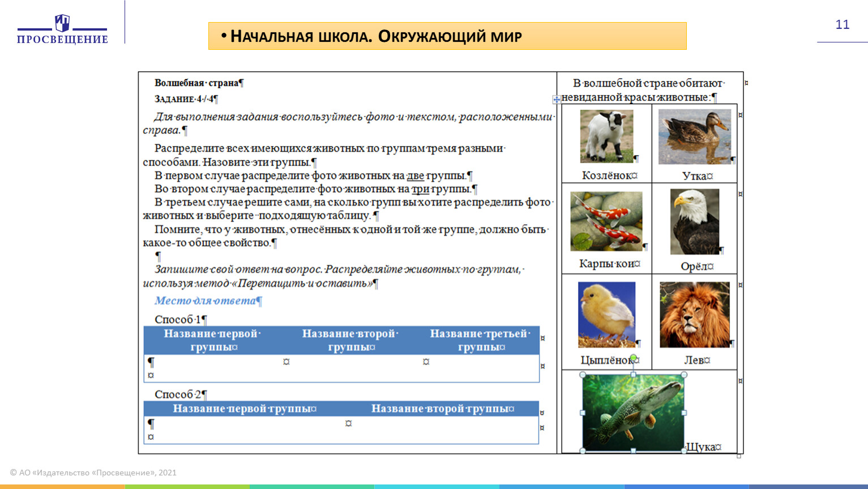Select the Орёл eagle photo
This screenshot has width=868, height=489.
pos(694,221)
